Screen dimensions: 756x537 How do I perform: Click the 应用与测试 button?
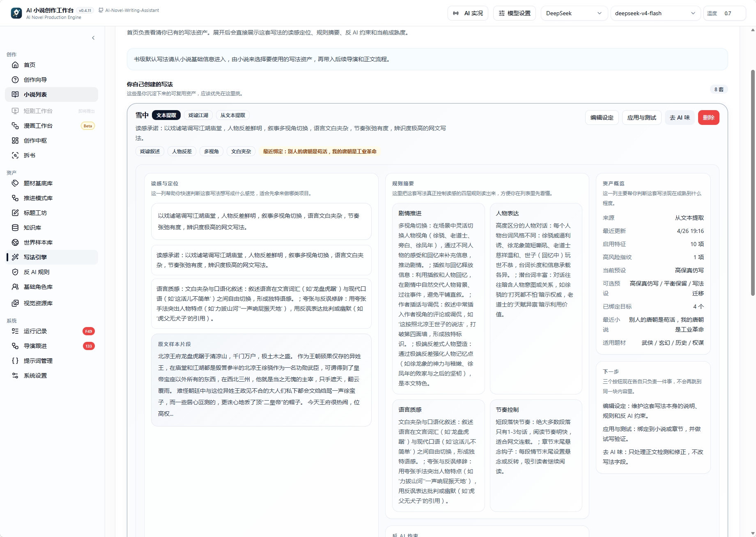tap(641, 118)
